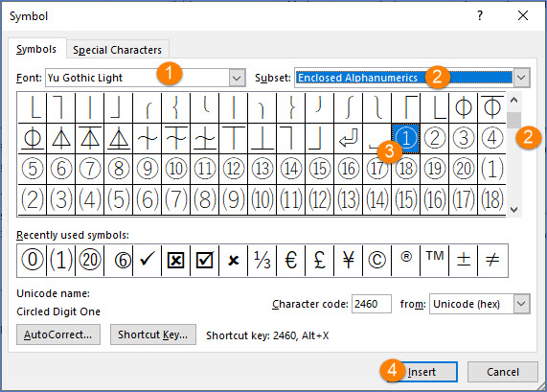
Task: Select the parenthesized (5) symbol in the grid
Action: click(119, 199)
